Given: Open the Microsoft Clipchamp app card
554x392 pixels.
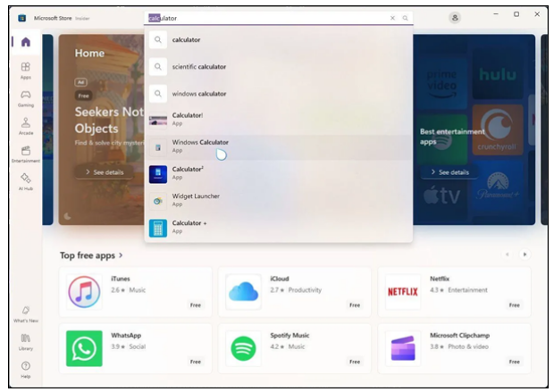Looking at the screenshot, I should click(454, 348).
